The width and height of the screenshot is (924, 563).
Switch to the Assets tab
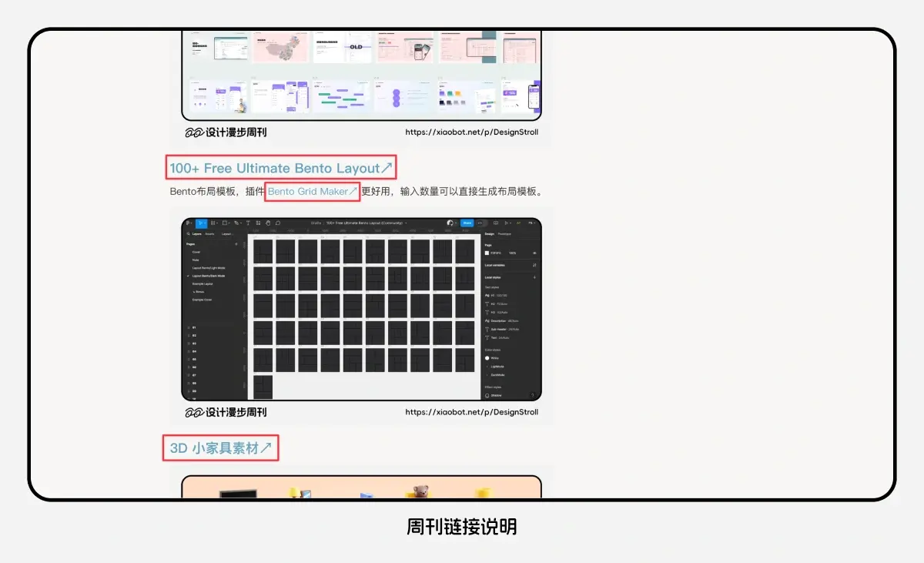(x=209, y=233)
